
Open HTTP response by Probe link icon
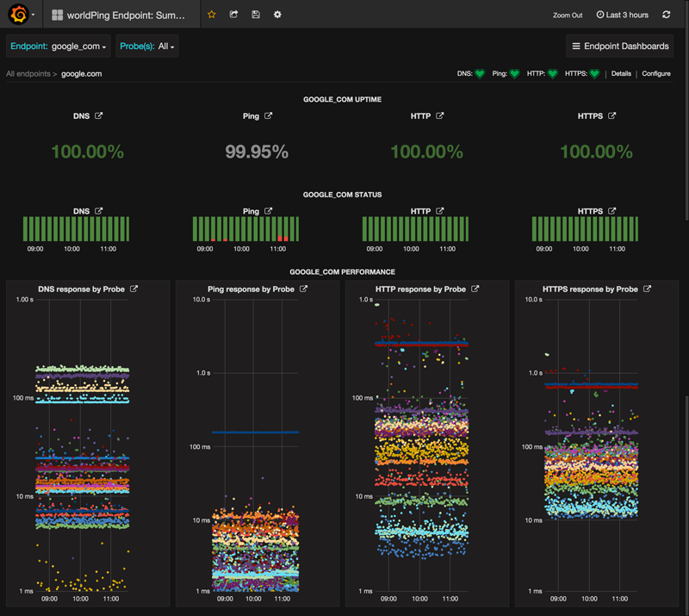pos(475,289)
